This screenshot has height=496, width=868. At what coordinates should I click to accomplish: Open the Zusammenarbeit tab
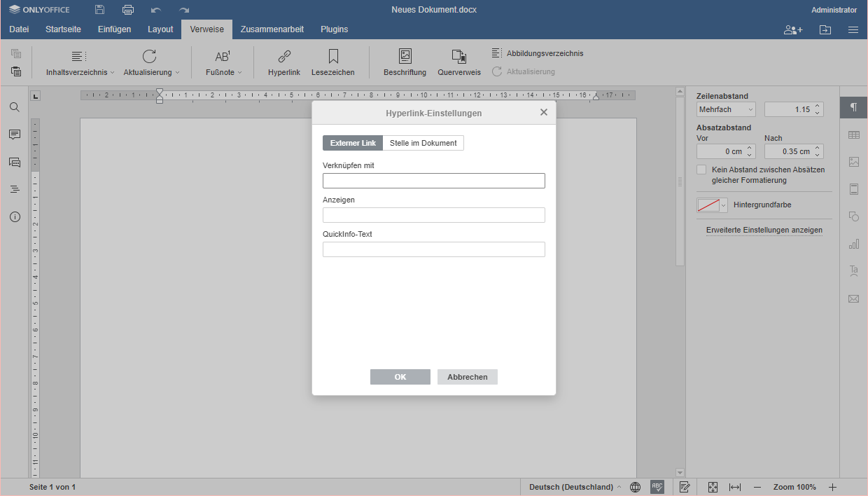(272, 29)
